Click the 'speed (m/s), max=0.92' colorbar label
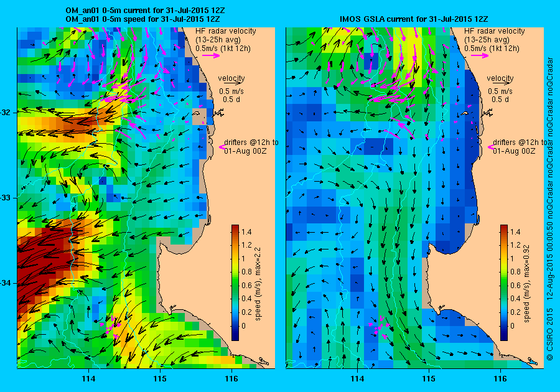Screen dimensions: 560x392 [x=527, y=284]
